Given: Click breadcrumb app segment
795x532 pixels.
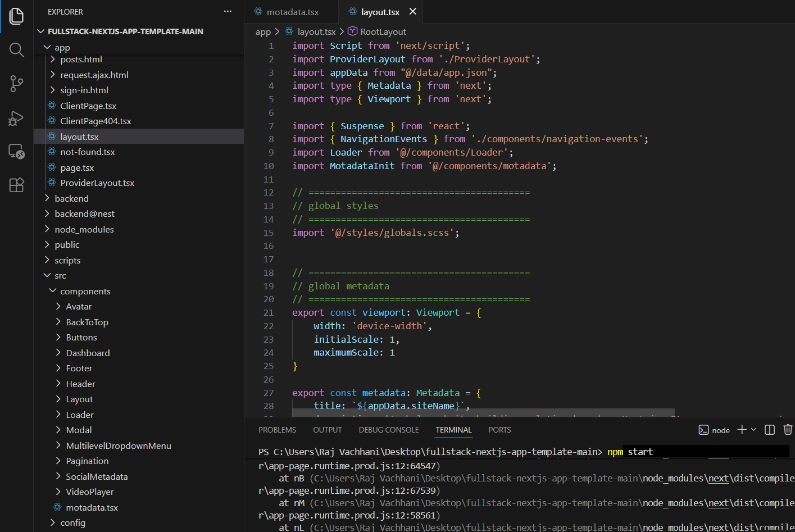Looking at the screenshot, I should click(x=263, y=32).
